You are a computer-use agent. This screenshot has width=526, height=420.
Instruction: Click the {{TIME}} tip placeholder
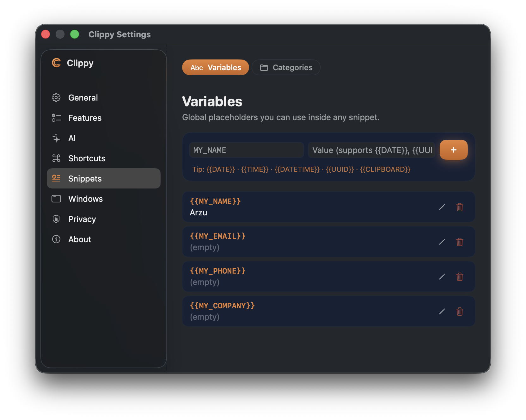(x=255, y=169)
